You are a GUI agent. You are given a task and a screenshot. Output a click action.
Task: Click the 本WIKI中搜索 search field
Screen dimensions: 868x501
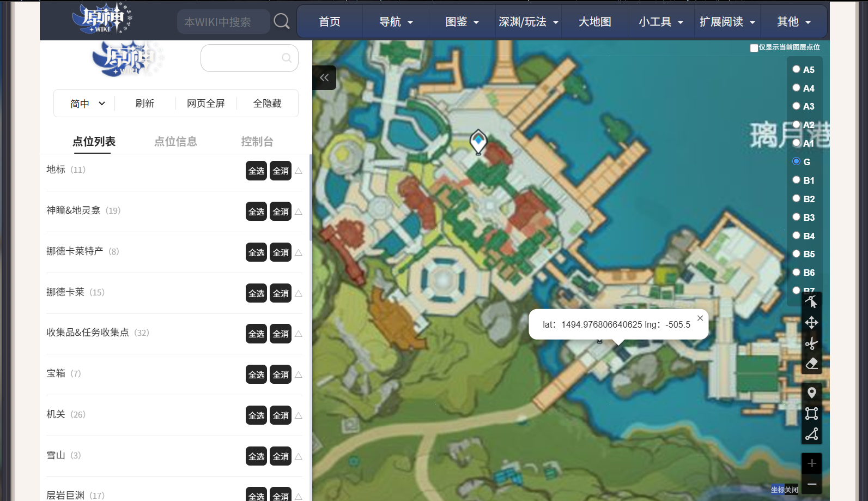pos(223,22)
